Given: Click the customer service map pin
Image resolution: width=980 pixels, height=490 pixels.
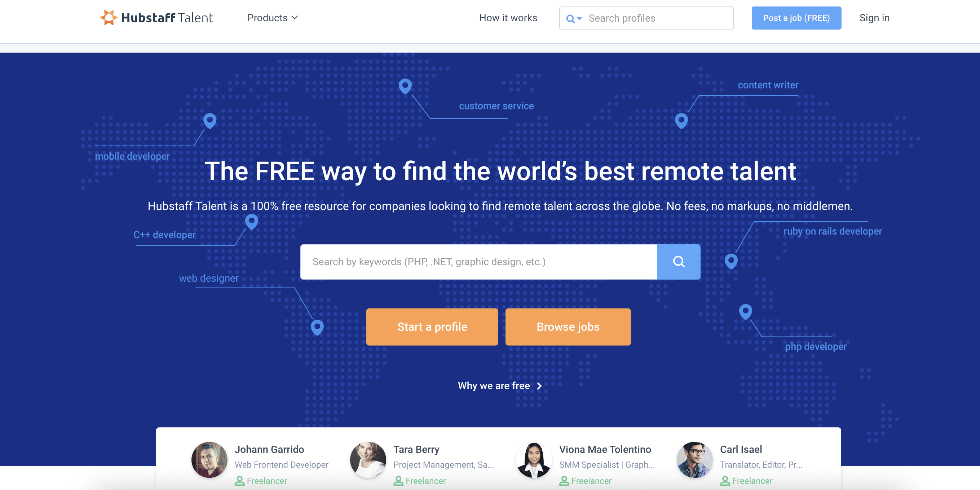Looking at the screenshot, I should tap(405, 86).
